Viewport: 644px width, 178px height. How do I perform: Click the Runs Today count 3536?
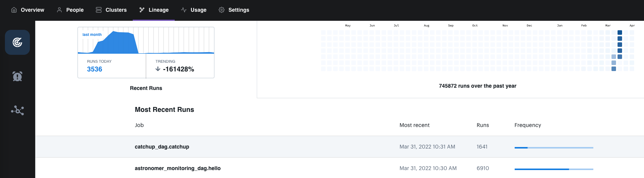click(95, 69)
